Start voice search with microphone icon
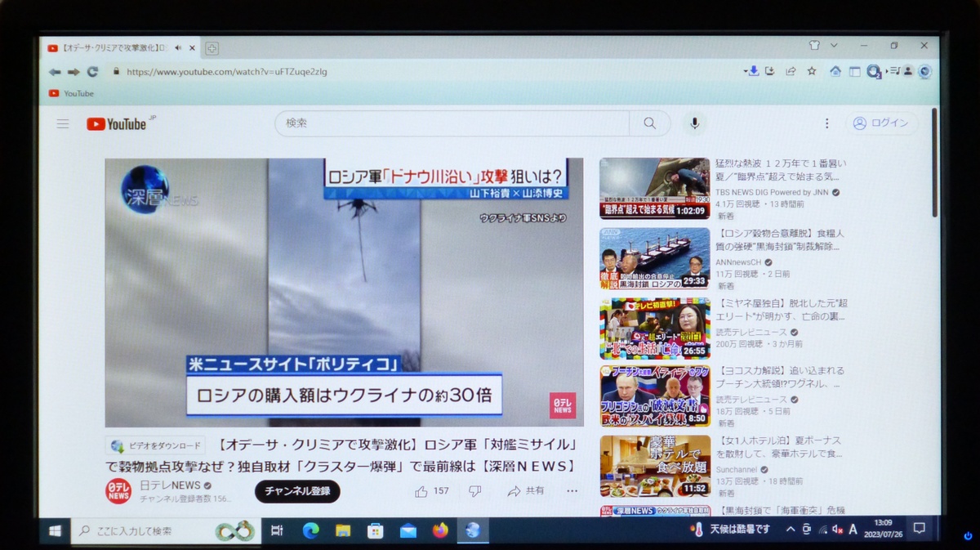Viewport: 980px width, 550px height. (x=694, y=123)
